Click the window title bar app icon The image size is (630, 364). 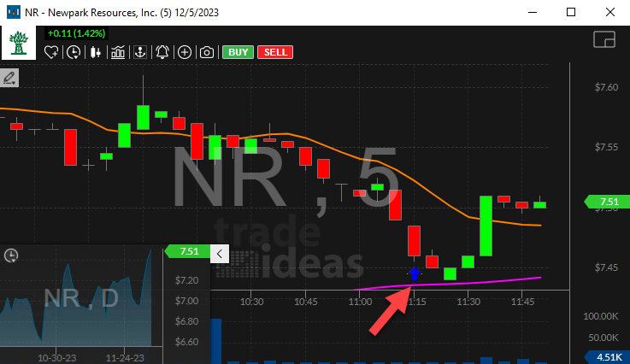14,12
